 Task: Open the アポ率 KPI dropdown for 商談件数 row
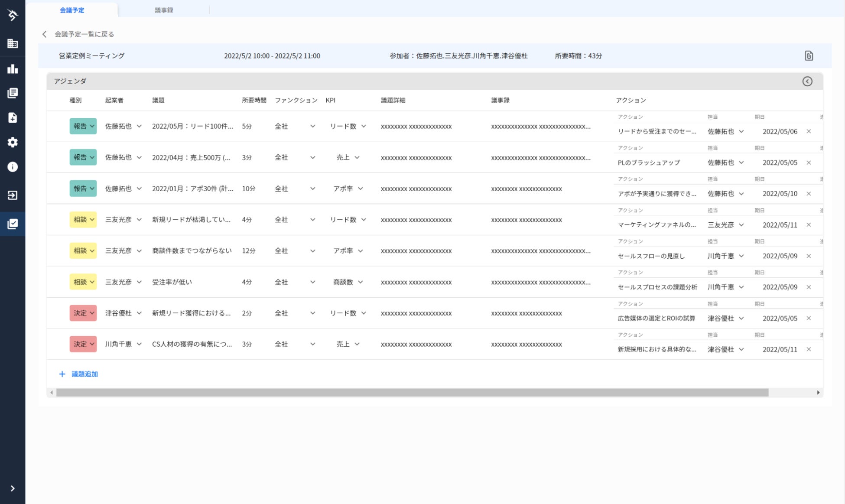348,251
